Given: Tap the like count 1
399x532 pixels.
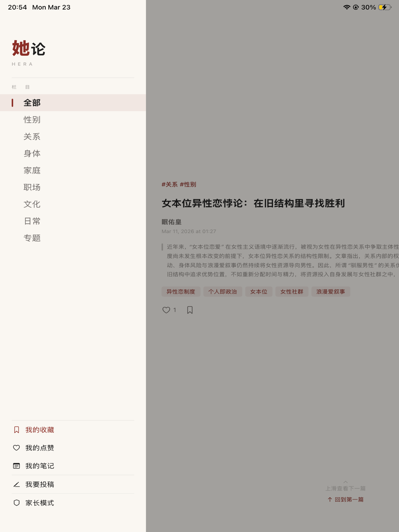Looking at the screenshot, I should pyautogui.click(x=175, y=310).
